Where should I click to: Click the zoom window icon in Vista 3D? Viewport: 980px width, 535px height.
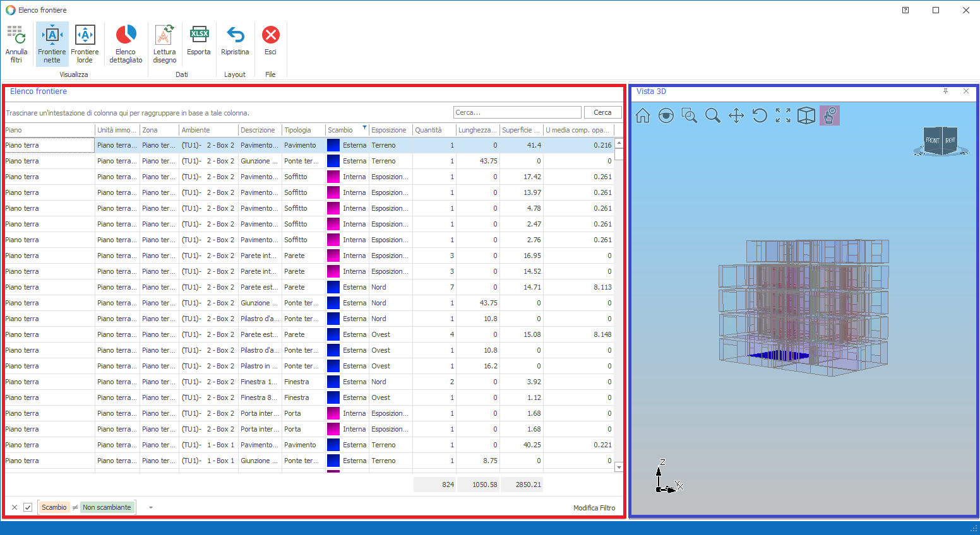(x=690, y=115)
